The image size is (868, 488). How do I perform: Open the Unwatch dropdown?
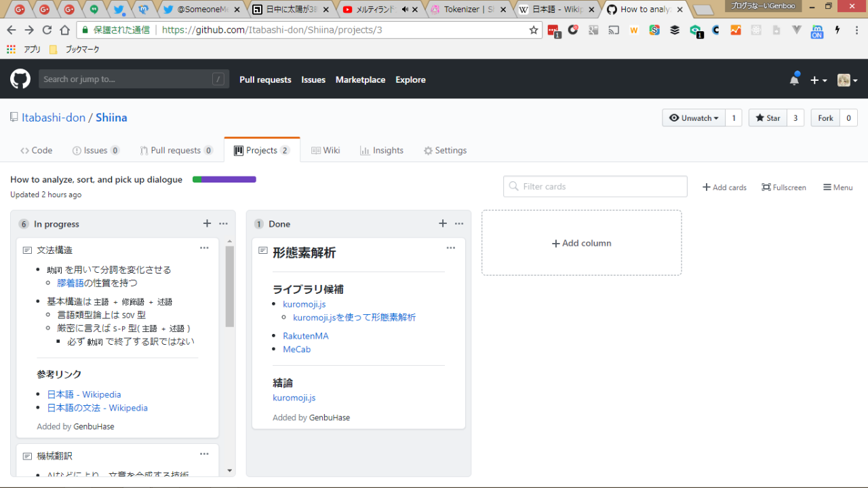[693, 118]
